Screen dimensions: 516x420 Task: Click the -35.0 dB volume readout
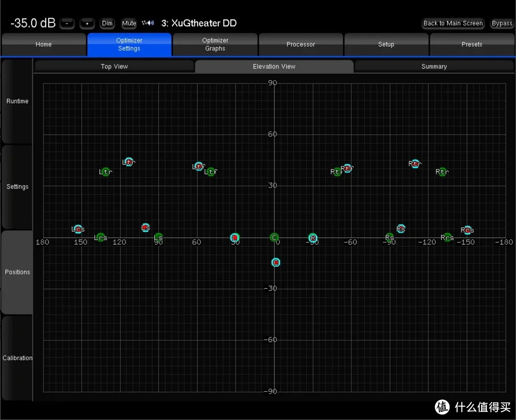33,23
